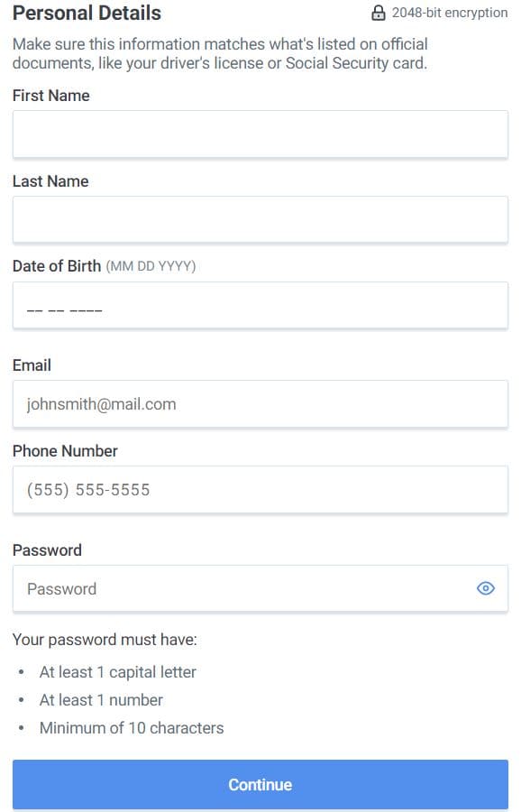The width and height of the screenshot is (521, 812).
Task: Click the lock encryption icon
Action: tap(379, 13)
